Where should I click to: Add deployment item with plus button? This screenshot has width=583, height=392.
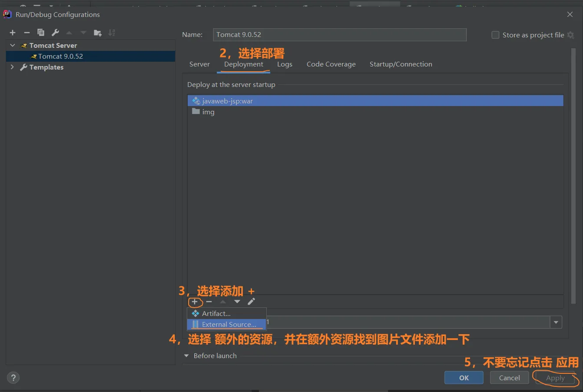point(195,302)
